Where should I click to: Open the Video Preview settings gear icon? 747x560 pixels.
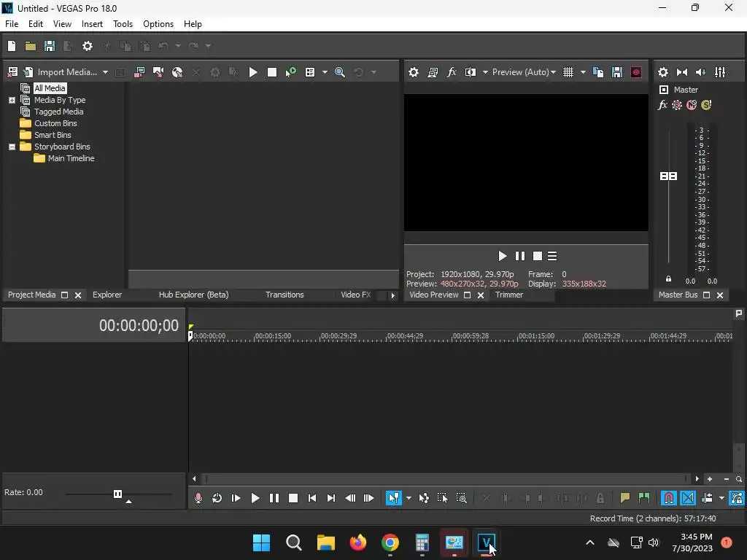[x=414, y=72]
